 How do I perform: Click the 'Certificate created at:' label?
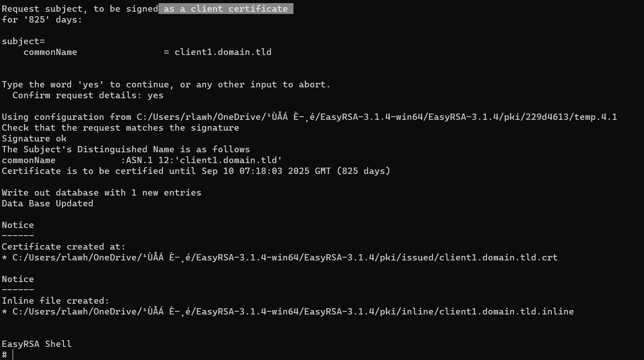63,247
